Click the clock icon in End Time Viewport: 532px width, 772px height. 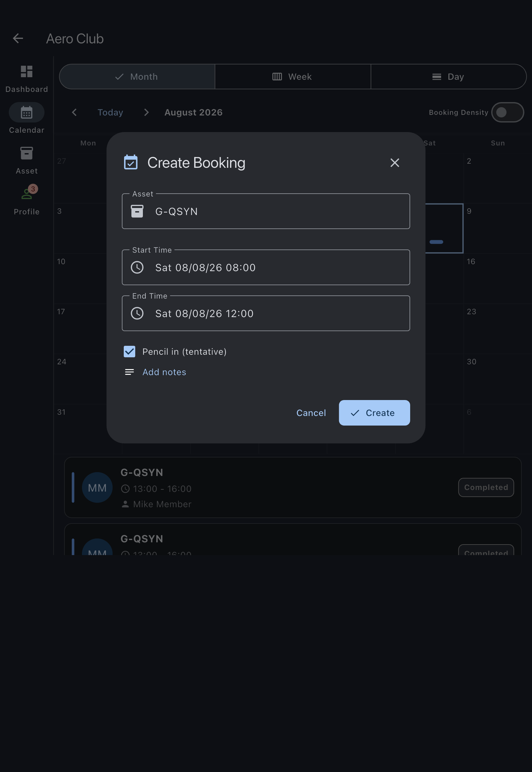pyautogui.click(x=137, y=313)
